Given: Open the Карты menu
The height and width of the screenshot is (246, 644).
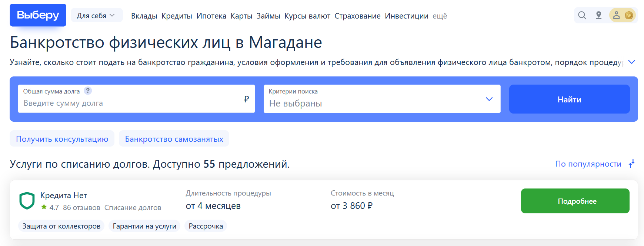Looking at the screenshot, I should [241, 16].
